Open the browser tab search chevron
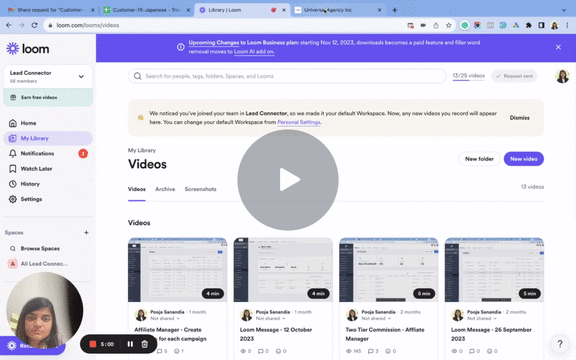Image resolution: width=576 pixels, height=360 pixels. click(564, 10)
